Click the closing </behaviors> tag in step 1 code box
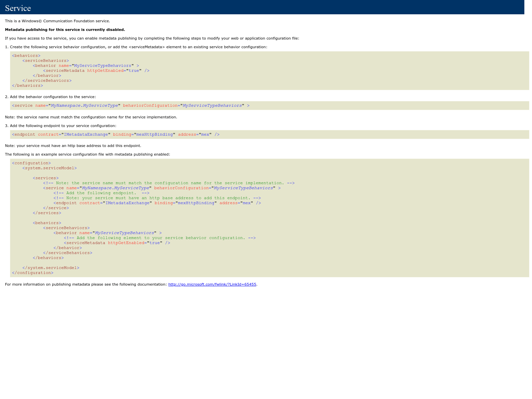Image resolution: width=532 pixels, height=399 pixels. click(28, 85)
